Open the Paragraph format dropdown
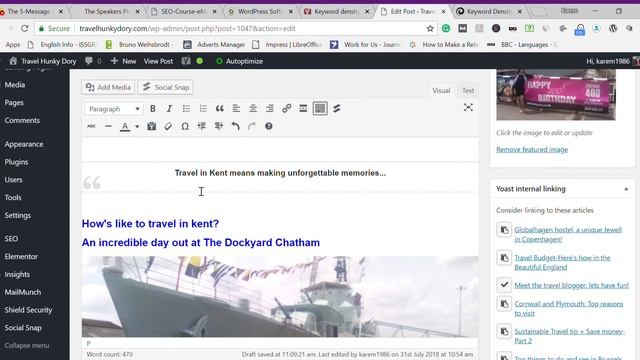Viewport: 640px width, 360px height. tap(114, 109)
